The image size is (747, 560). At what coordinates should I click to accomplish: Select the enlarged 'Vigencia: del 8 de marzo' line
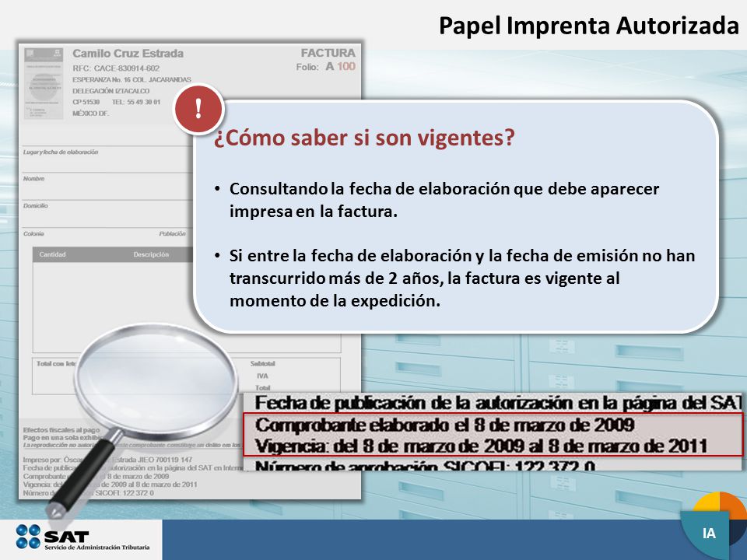coord(481,446)
